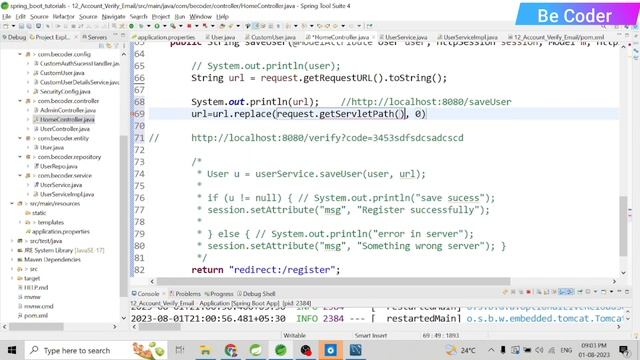Open Chrome from the taskbar
The image size is (640, 360).
(231, 350)
